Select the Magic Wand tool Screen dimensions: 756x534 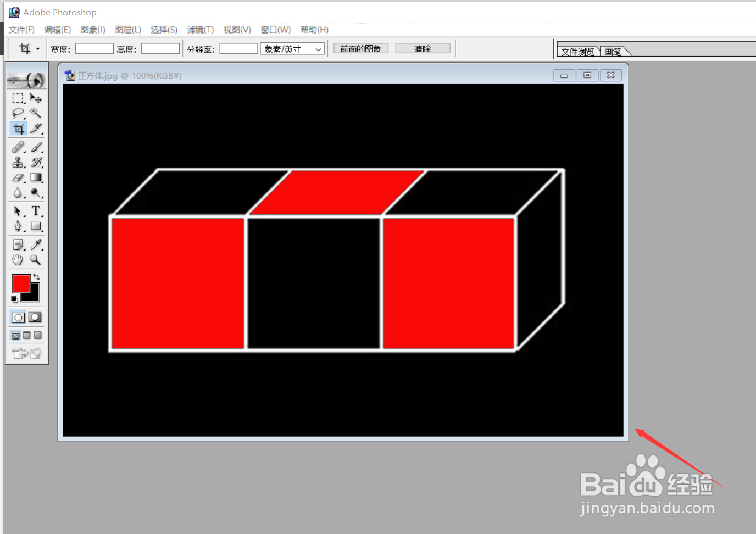(36, 113)
